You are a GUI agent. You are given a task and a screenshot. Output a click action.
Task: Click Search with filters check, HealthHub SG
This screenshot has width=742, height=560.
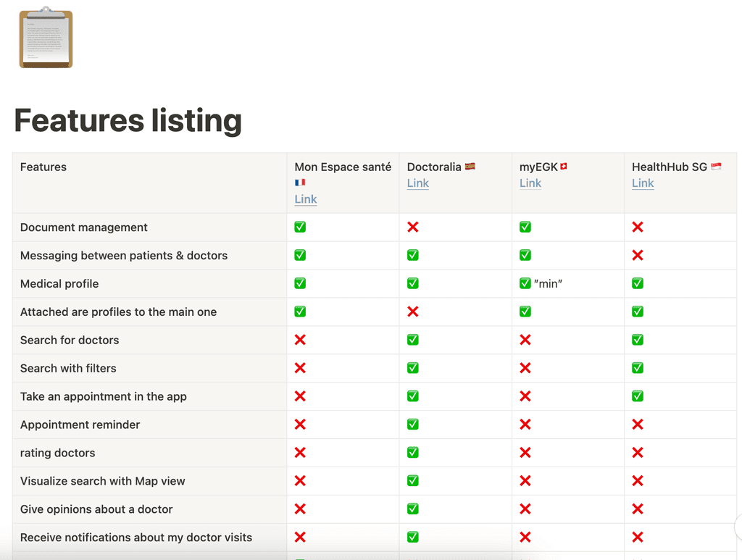click(638, 368)
